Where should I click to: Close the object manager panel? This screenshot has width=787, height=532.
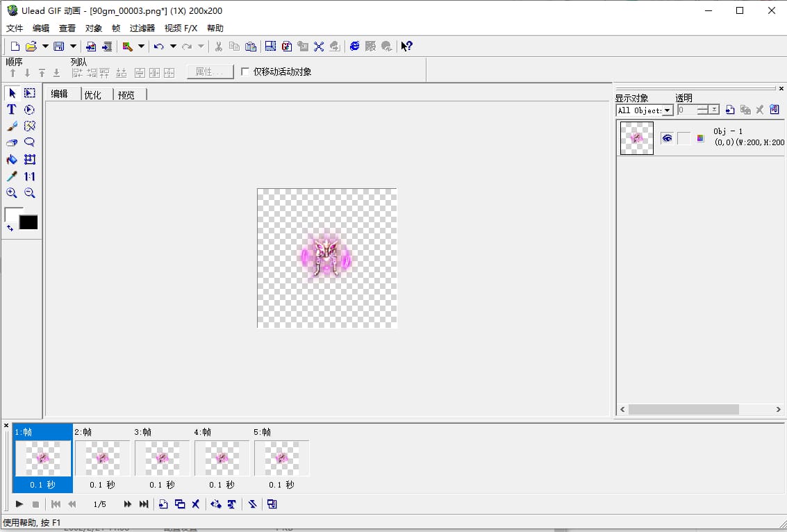point(781,89)
